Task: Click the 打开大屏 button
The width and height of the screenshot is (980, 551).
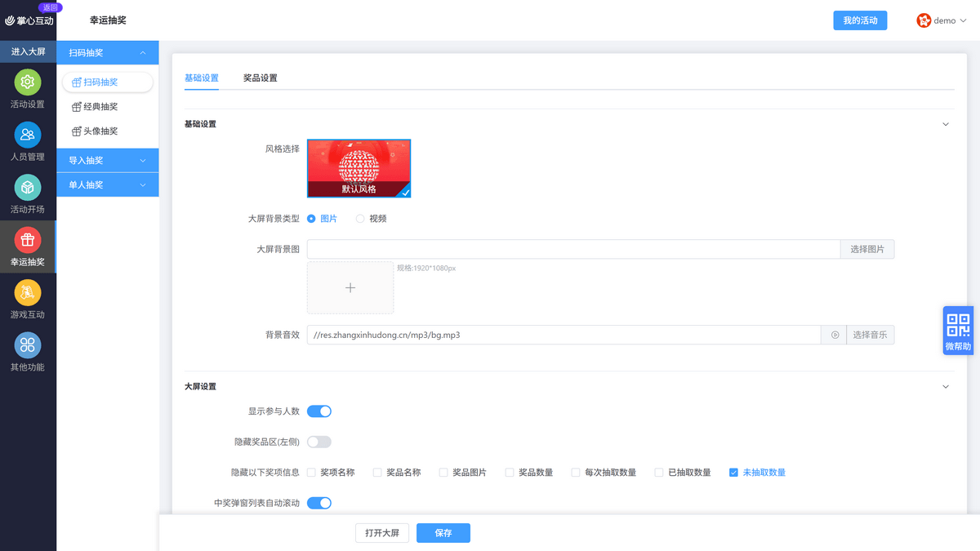Action: [382, 533]
